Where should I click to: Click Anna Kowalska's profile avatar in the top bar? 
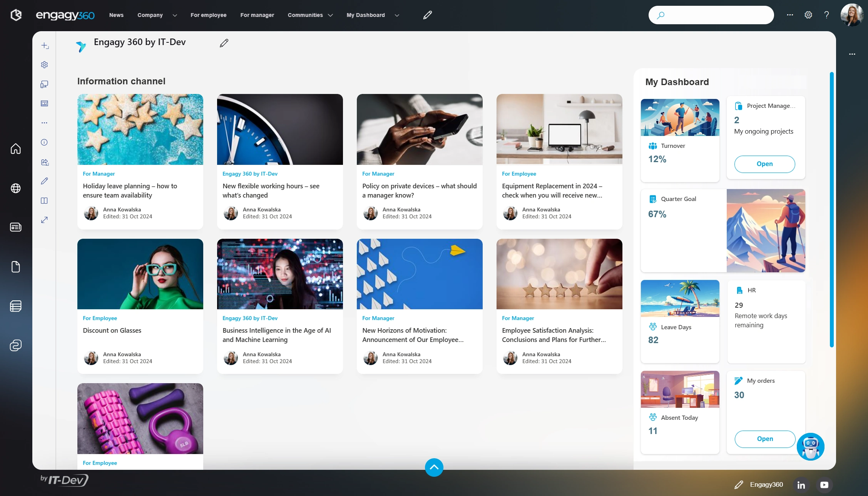tap(852, 15)
